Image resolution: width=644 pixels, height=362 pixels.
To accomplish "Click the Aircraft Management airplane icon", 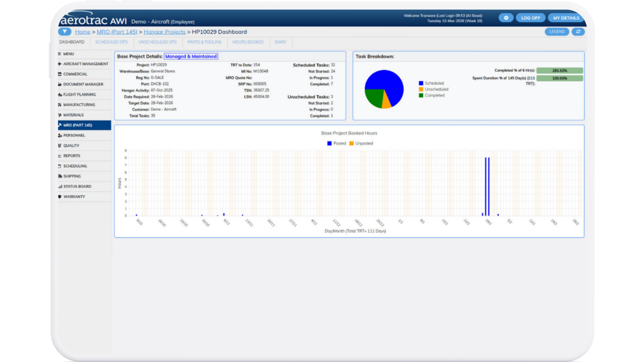I will pos(60,64).
